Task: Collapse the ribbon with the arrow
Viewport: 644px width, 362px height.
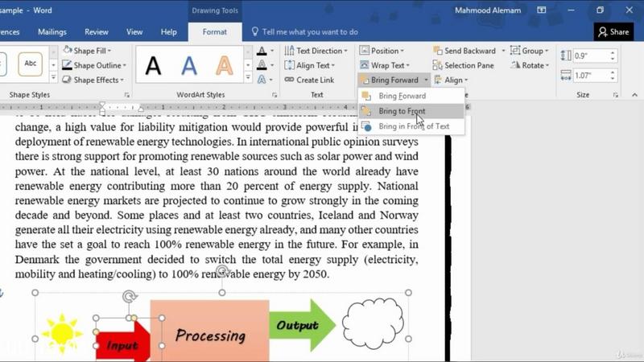Action: [634, 95]
